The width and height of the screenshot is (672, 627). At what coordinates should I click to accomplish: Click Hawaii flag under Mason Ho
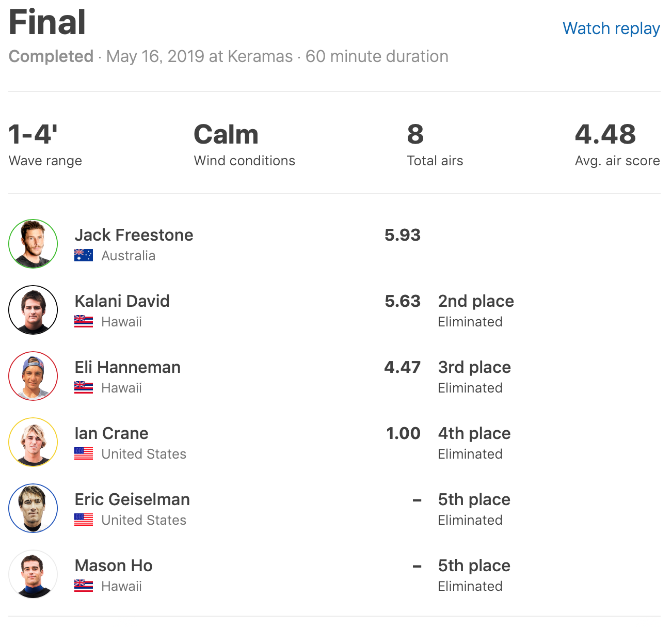[84, 586]
